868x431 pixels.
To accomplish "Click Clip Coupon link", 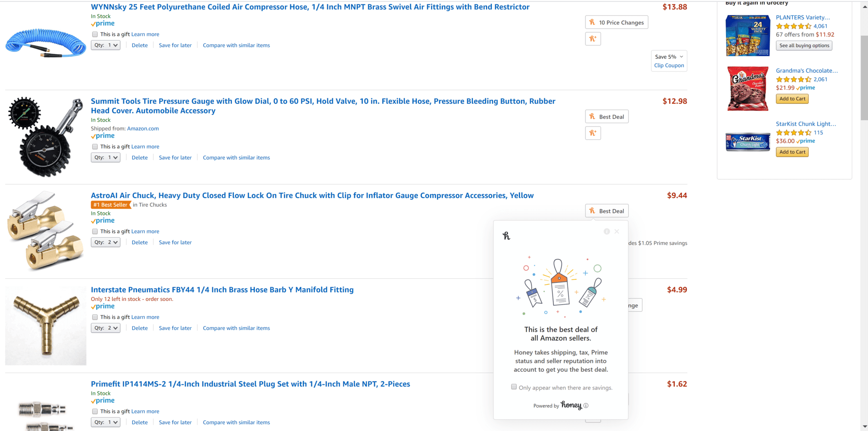I will pyautogui.click(x=669, y=66).
